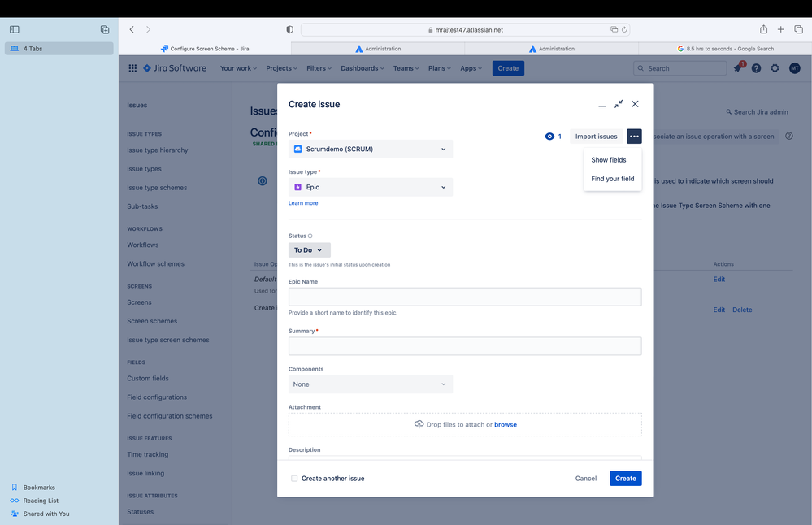Expand the Dashboards menu
The image size is (812, 525).
pyautogui.click(x=363, y=68)
